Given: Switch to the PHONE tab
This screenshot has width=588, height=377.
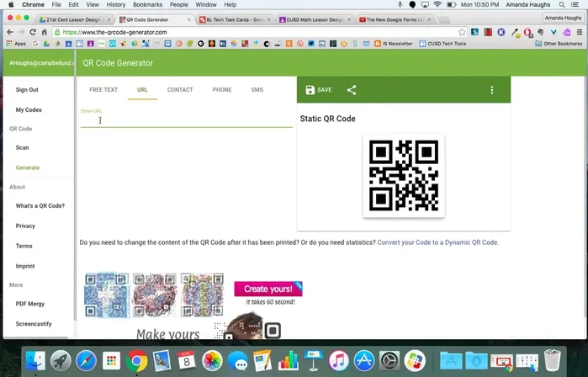Looking at the screenshot, I should point(222,89).
